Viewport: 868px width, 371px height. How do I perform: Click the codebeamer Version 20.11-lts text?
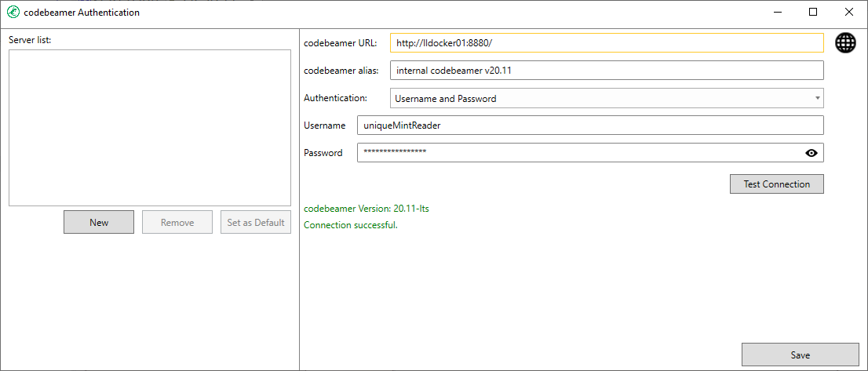point(367,209)
